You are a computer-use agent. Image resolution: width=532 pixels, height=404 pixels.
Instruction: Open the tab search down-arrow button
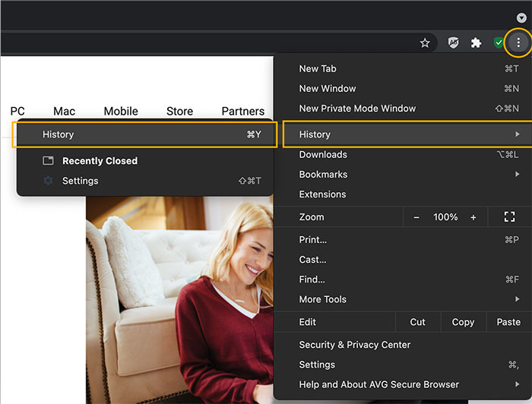[x=521, y=17]
